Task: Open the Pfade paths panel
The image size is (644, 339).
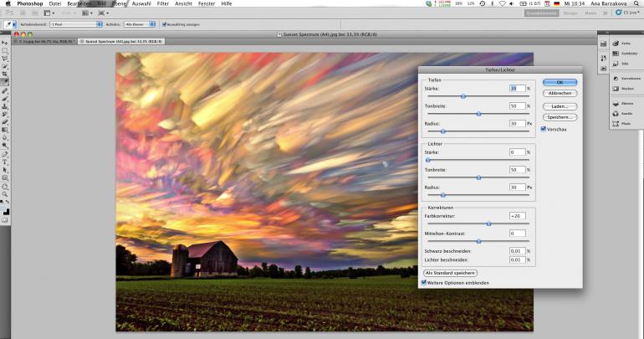Action: (x=621, y=124)
